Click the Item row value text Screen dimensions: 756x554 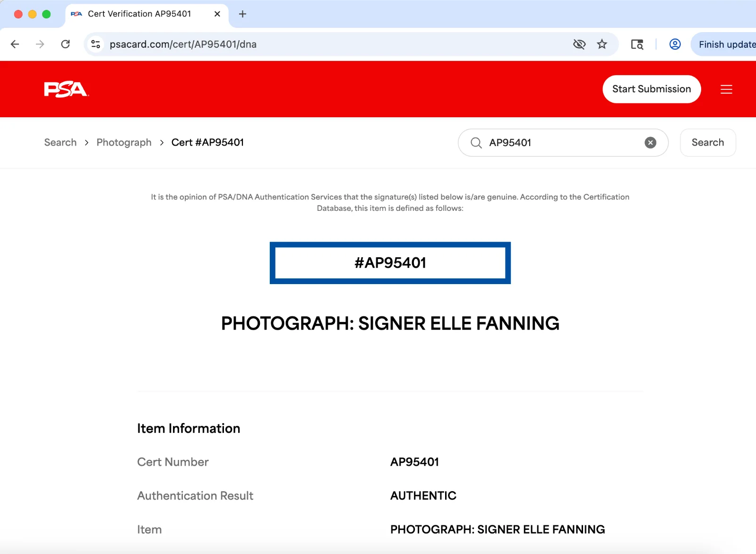[498, 529]
